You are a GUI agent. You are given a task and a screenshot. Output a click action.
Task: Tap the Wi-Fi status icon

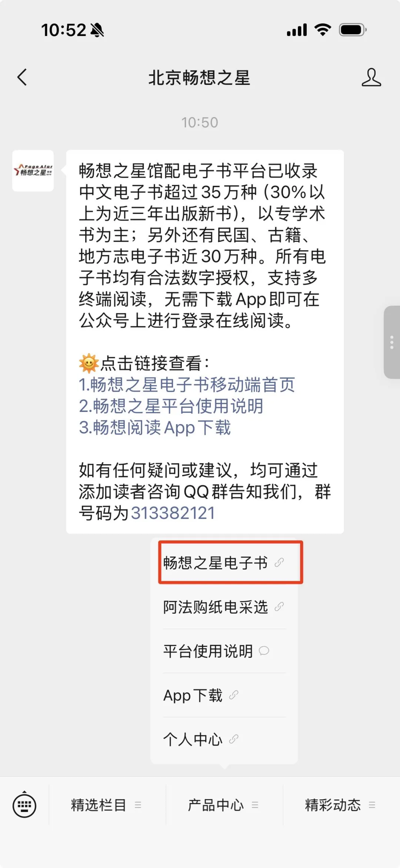tap(323, 30)
